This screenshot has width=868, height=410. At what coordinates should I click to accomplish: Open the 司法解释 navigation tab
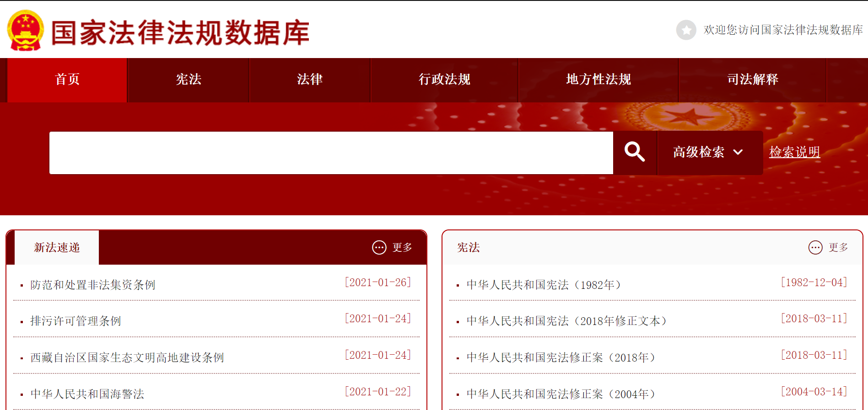753,80
